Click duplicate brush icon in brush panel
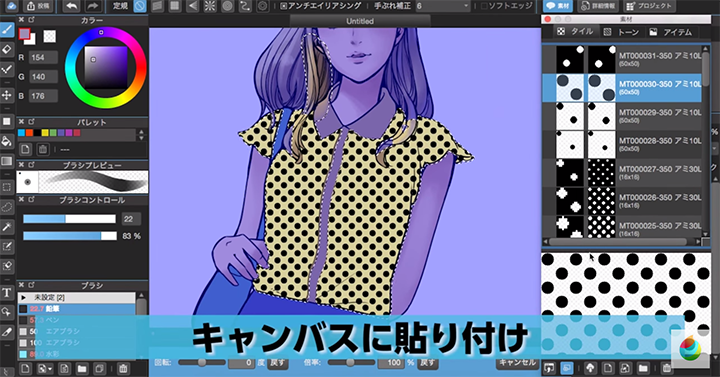Screen dimensions: 720x377 tap(99, 369)
